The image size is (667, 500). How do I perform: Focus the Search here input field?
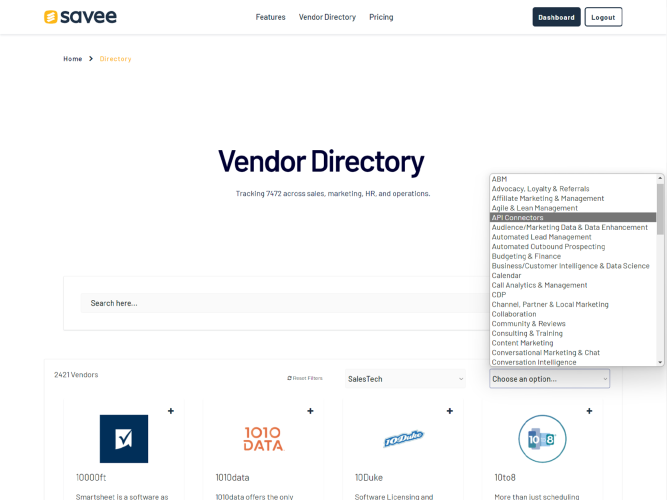click(x=285, y=303)
